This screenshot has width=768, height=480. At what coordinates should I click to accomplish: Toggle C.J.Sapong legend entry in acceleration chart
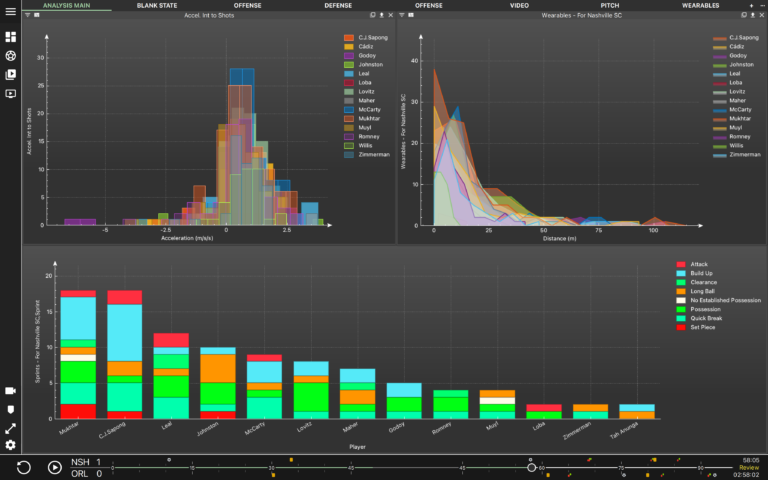[365, 38]
